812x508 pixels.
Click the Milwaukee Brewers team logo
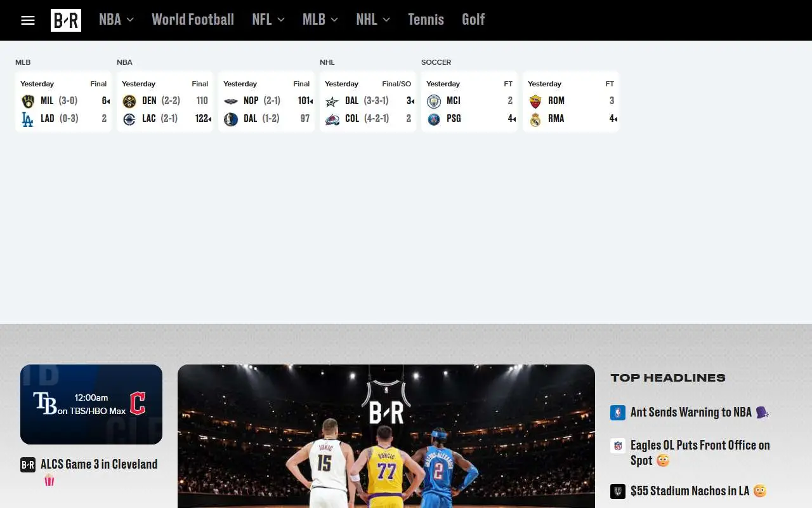[28, 101]
